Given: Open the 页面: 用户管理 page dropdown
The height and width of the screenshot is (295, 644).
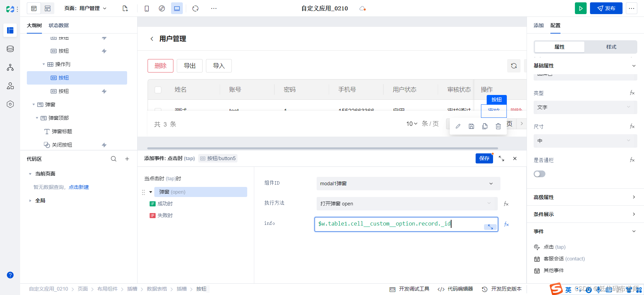Looking at the screenshot, I should click(x=86, y=8).
